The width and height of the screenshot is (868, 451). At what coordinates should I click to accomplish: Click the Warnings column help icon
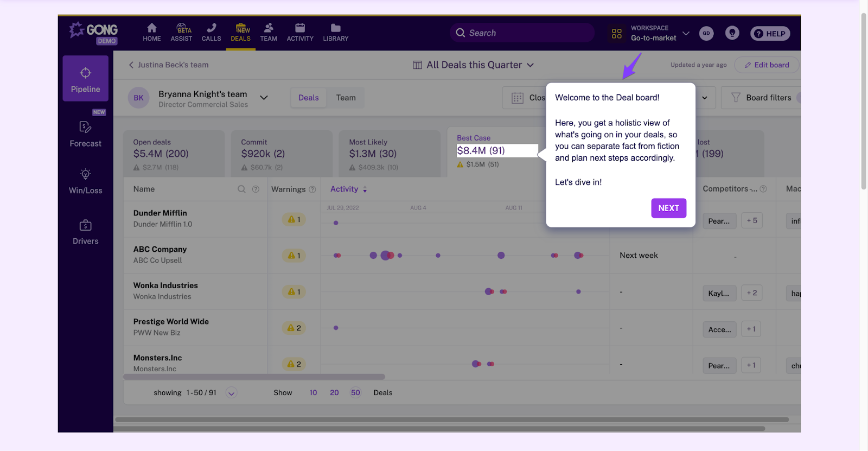(x=312, y=189)
